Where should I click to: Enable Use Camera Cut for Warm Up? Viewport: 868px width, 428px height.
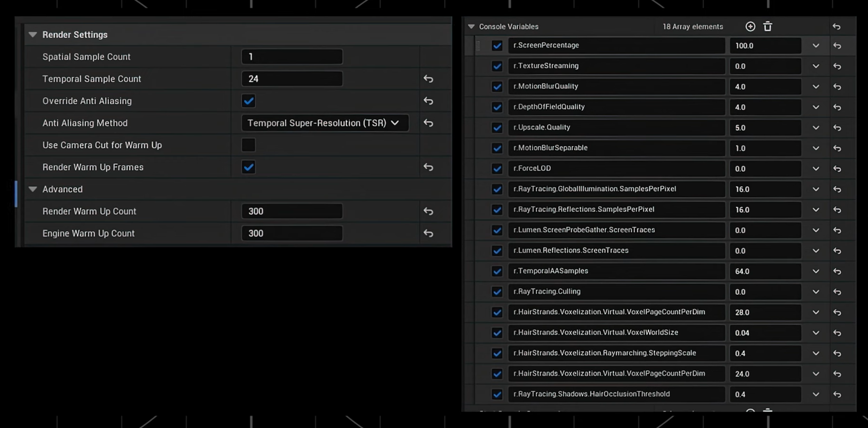pyautogui.click(x=248, y=145)
